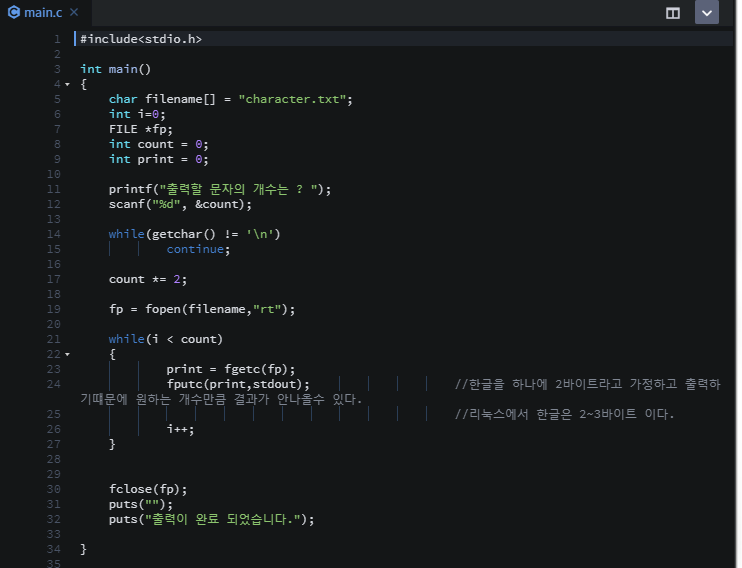Click 'FILE *fp;' declaration

tap(141, 129)
